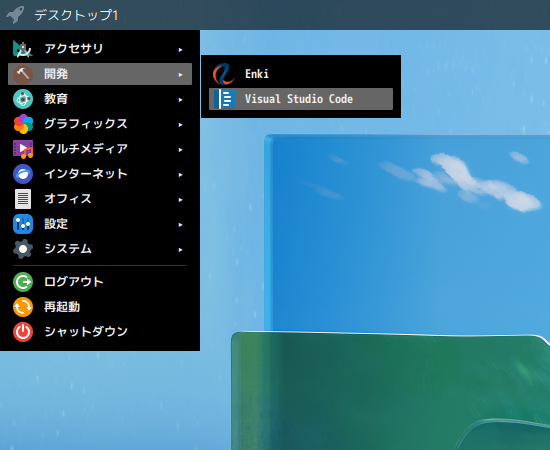
Task: Click the orange 再起動 icon
Action: coord(23,307)
